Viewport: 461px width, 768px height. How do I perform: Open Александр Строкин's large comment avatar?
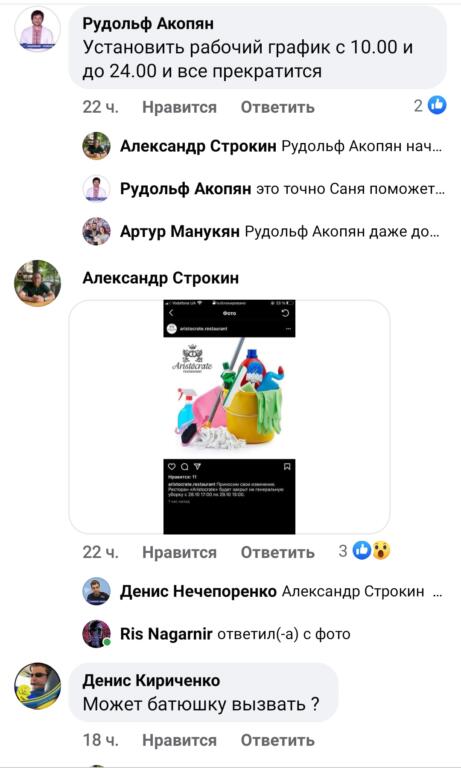point(37,283)
